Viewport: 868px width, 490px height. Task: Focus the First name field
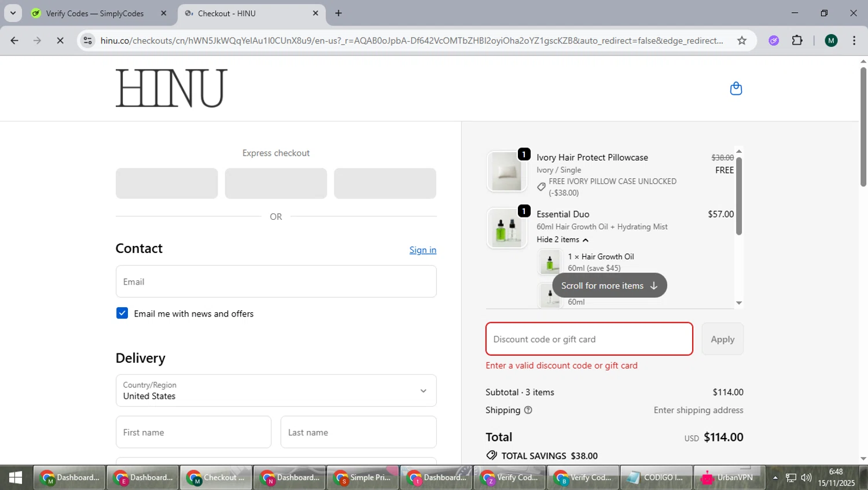pyautogui.click(x=193, y=432)
